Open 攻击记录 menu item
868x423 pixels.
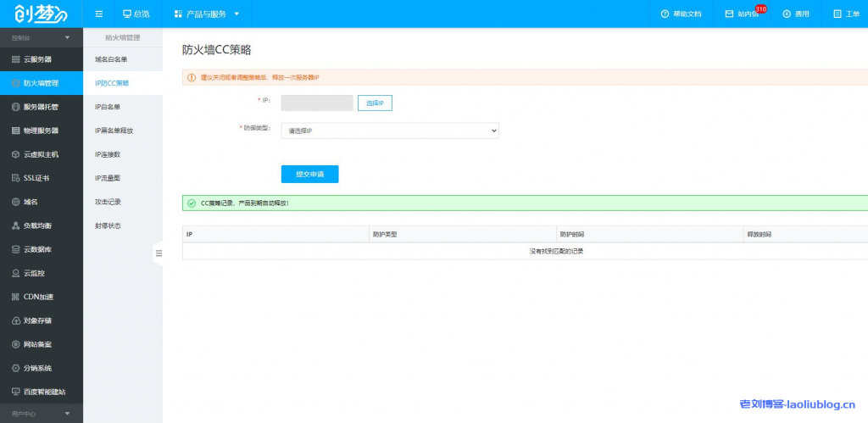click(108, 202)
